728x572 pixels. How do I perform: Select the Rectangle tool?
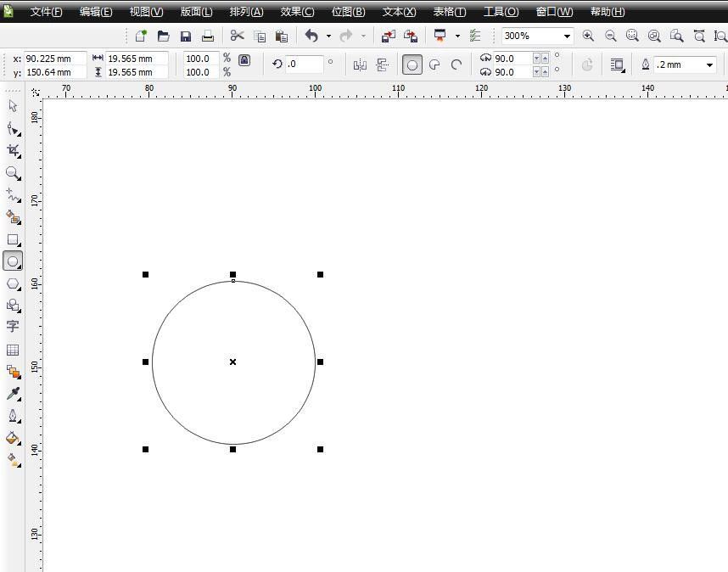click(13, 240)
